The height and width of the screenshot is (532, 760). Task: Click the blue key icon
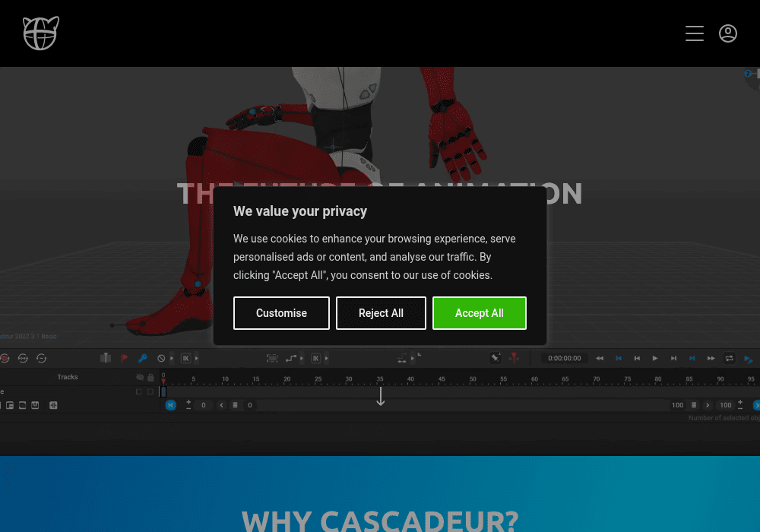tap(143, 358)
